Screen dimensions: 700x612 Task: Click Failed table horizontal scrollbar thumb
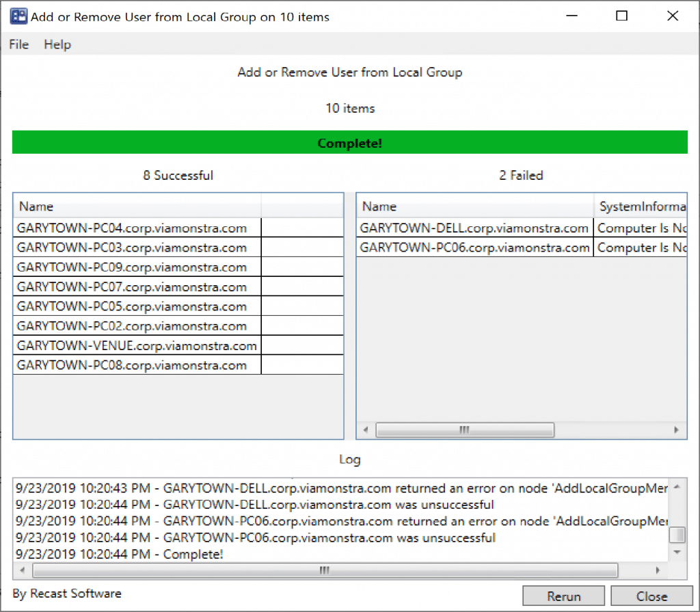point(464,430)
